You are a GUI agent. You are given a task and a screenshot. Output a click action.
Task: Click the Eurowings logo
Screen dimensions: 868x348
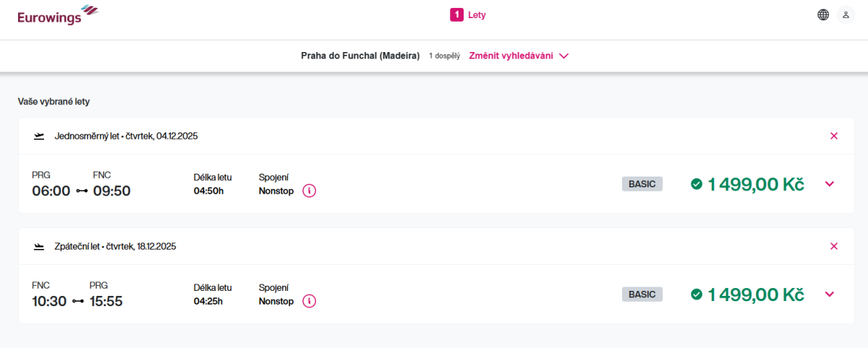(58, 14)
